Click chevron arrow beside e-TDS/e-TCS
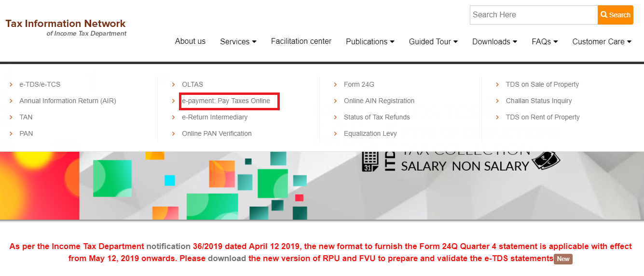The height and width of the screenshot is (276, 644). pyautogui.click(x=11, y=84)
